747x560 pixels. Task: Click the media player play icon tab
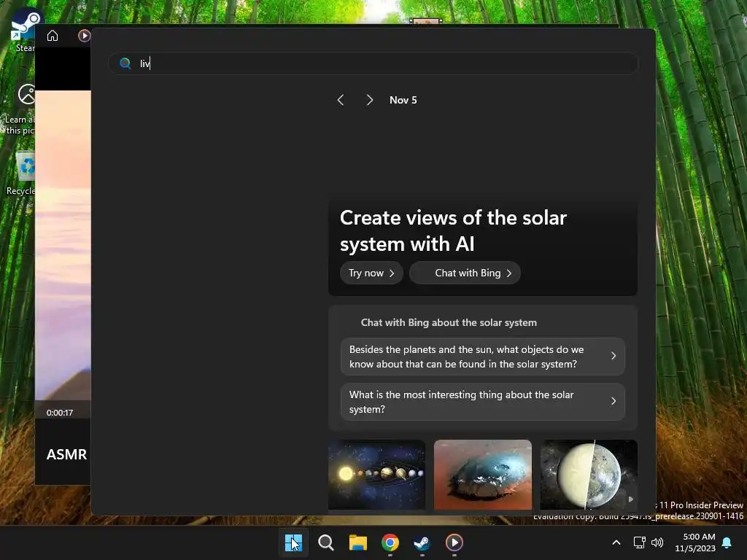[85, 36]
